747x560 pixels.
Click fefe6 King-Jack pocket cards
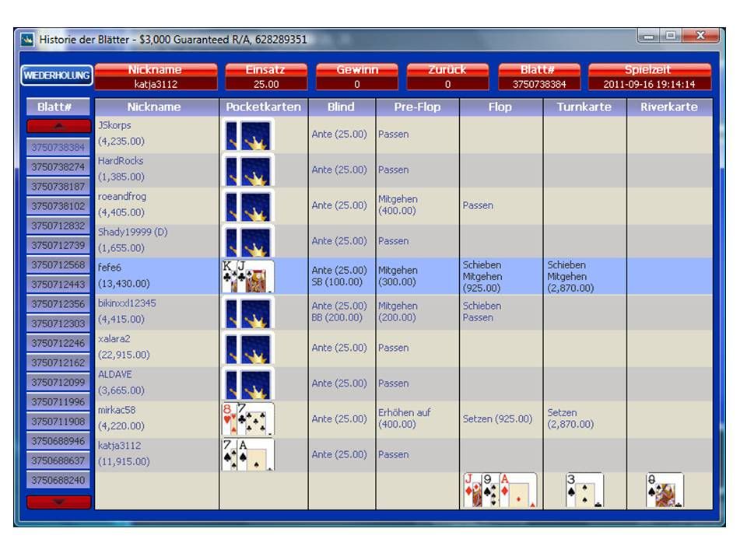(248, 276)
